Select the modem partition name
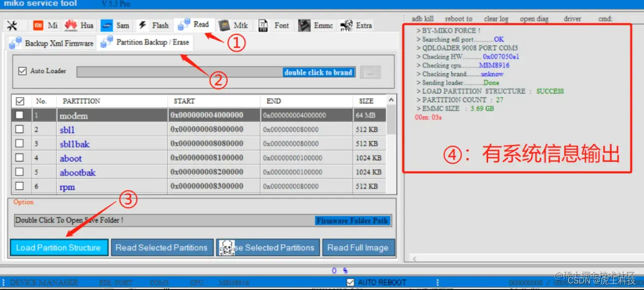Screen dimensions: 644x290 pos(74,116)
